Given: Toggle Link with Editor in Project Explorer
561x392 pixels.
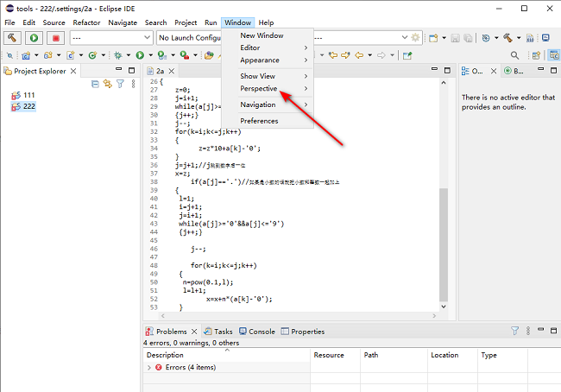Looking at the screenshot, I should pos(108,84).
